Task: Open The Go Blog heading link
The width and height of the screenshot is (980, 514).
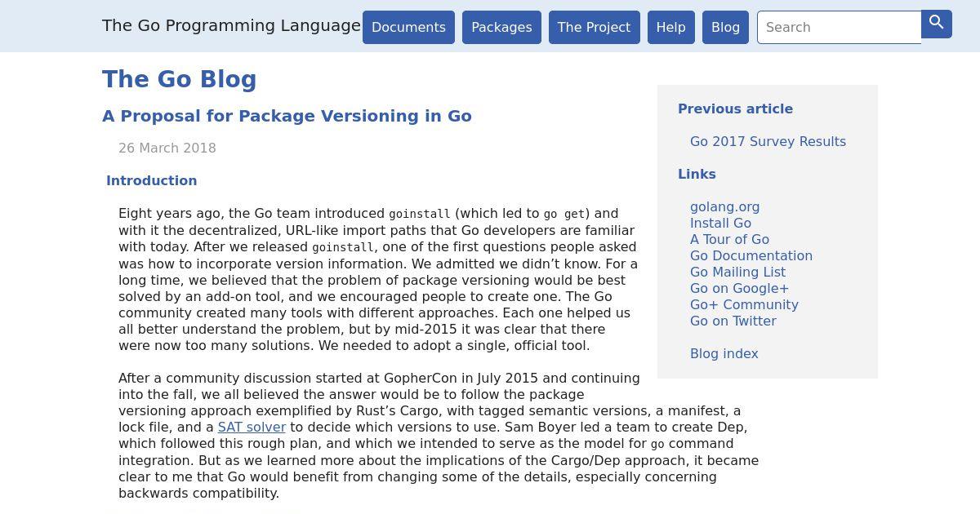Action: (180, 79)
